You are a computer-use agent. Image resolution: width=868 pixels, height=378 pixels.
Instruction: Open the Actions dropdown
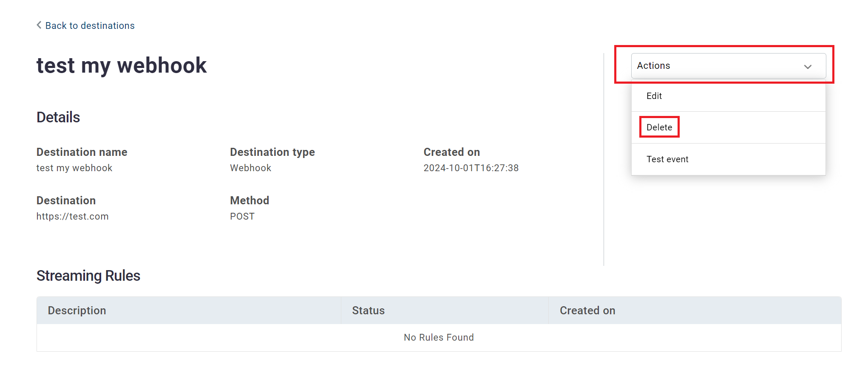coord(728,66)
